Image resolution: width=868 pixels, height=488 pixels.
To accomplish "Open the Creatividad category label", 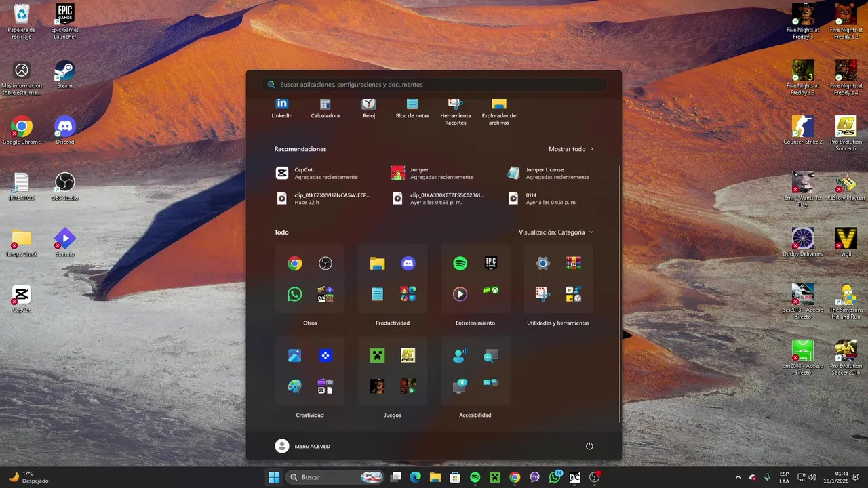I will tap(310, 415).
